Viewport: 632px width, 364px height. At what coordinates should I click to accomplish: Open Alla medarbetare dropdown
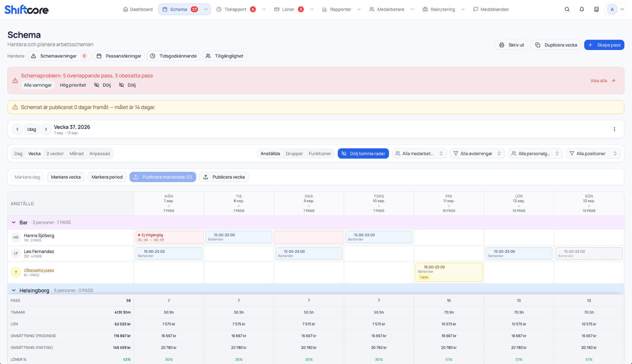pos(419,154)
